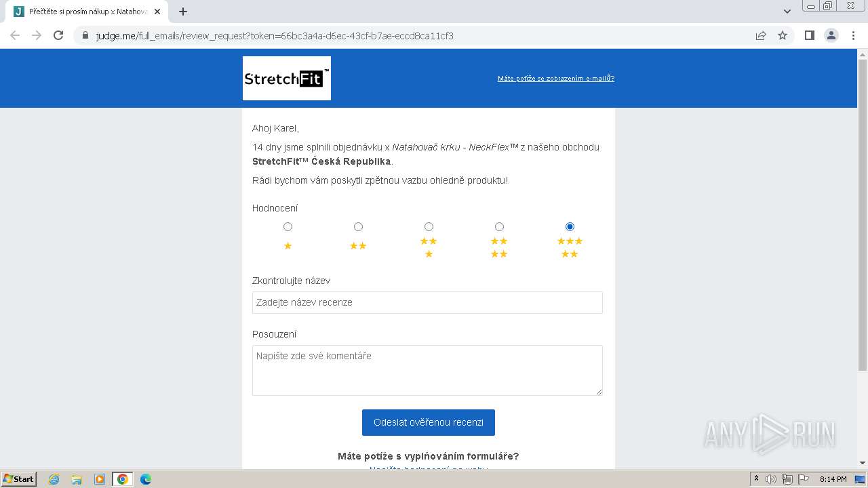
Task: Open File Explorer from taskbar
Action: point(77,479)
